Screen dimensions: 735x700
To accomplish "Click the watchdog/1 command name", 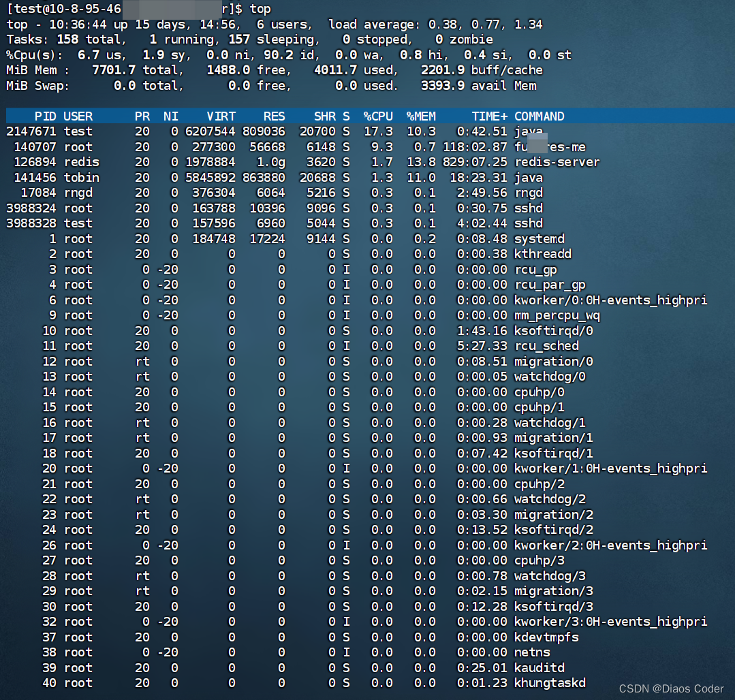I will tap(550, 423).
